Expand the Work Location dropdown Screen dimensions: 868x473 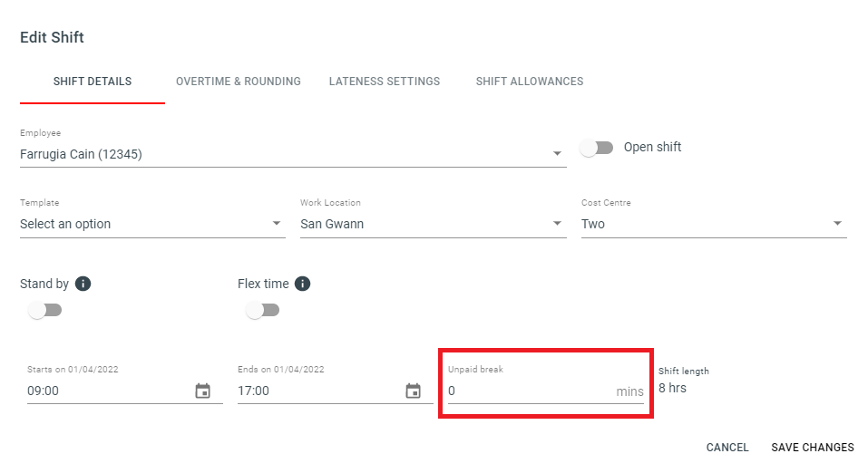tap(433, 224)
